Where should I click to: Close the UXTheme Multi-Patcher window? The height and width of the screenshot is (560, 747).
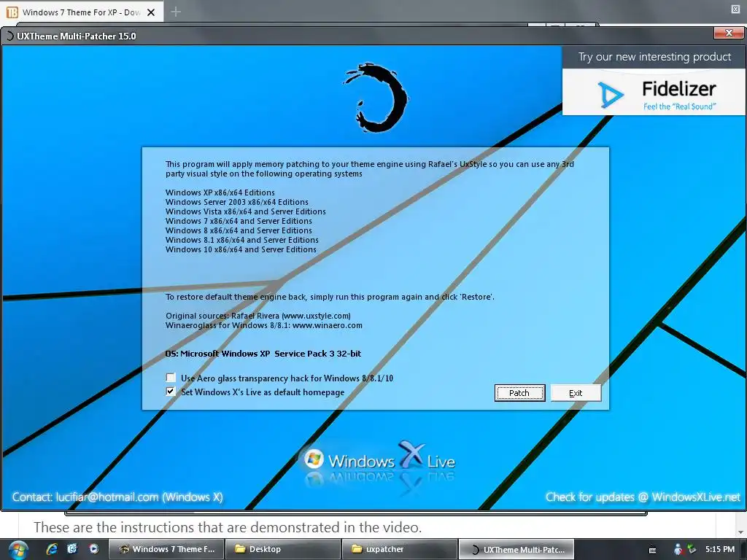[x=729, y=32]
